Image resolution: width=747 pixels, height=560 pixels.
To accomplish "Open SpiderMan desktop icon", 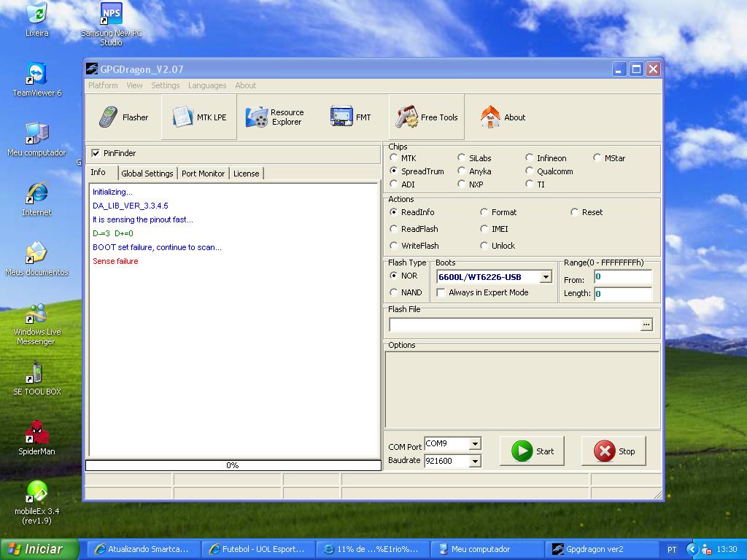I will [36, 438].
